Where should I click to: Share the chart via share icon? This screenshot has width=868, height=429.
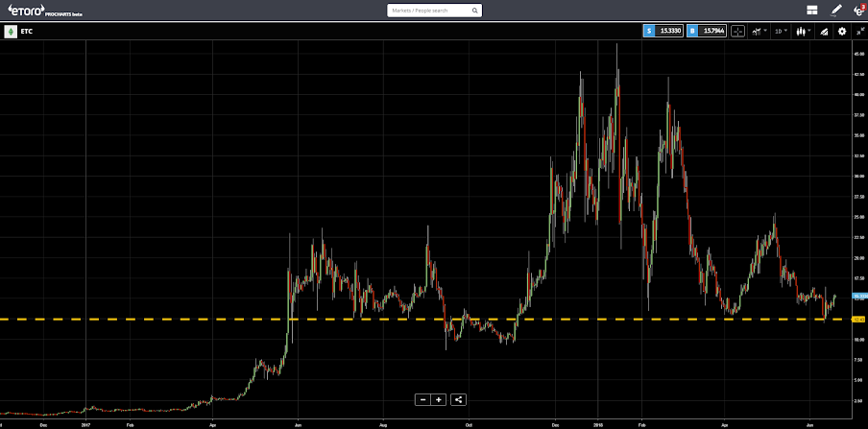pos(458,399)
